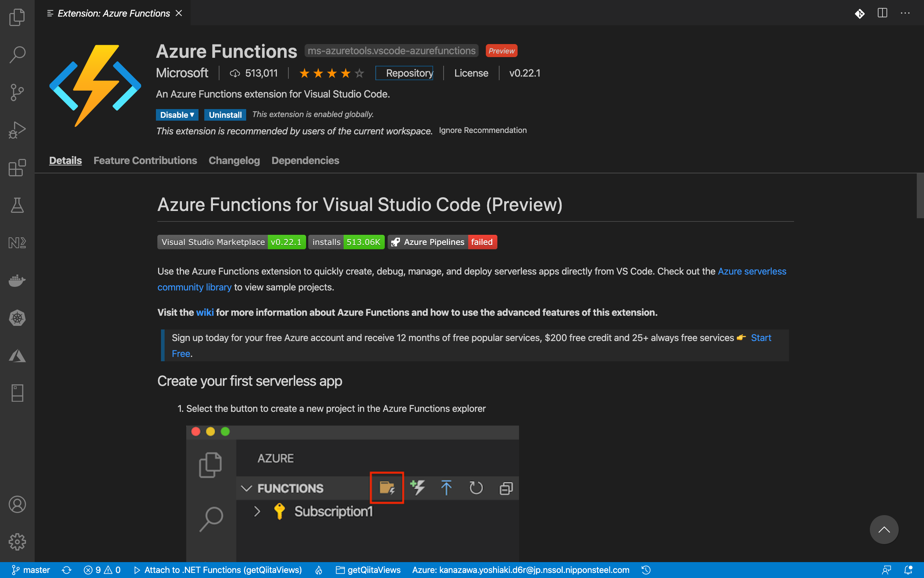The width and height of the screenshot is (924, 578).
Task: Switch to the Details tab
Action: coord(65,160)
